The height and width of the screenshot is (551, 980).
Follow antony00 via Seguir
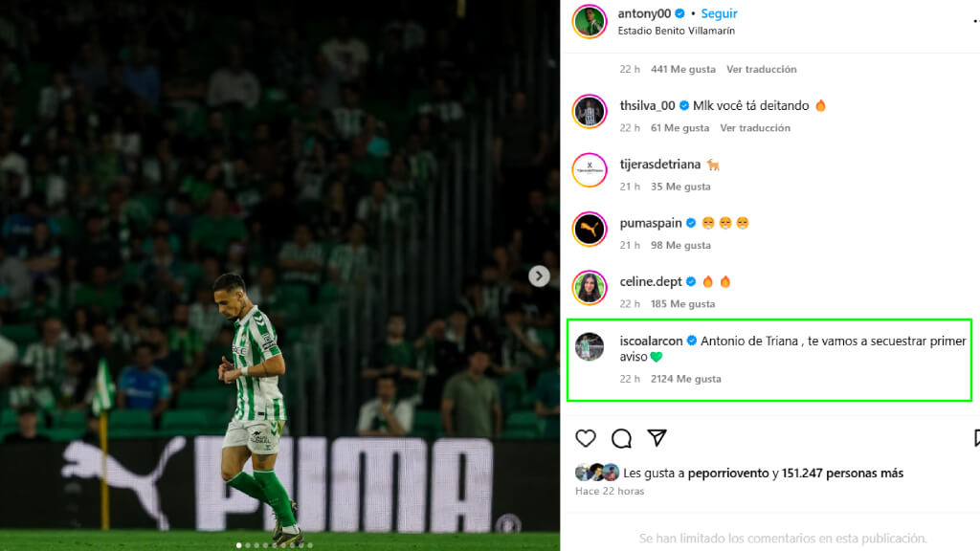pyautogui.click(x=719, y=13)
